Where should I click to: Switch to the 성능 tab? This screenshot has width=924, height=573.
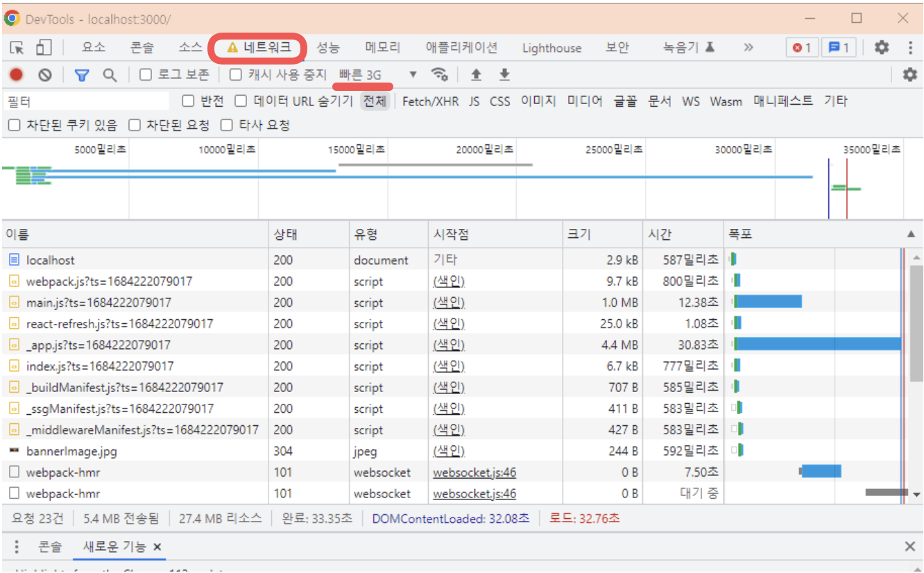(x=328, y=47)
